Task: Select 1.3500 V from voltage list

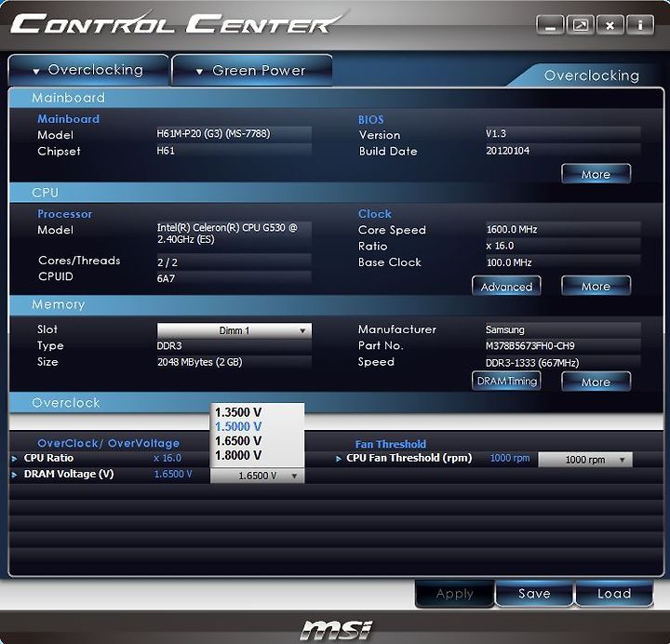Action: [238, 412]
